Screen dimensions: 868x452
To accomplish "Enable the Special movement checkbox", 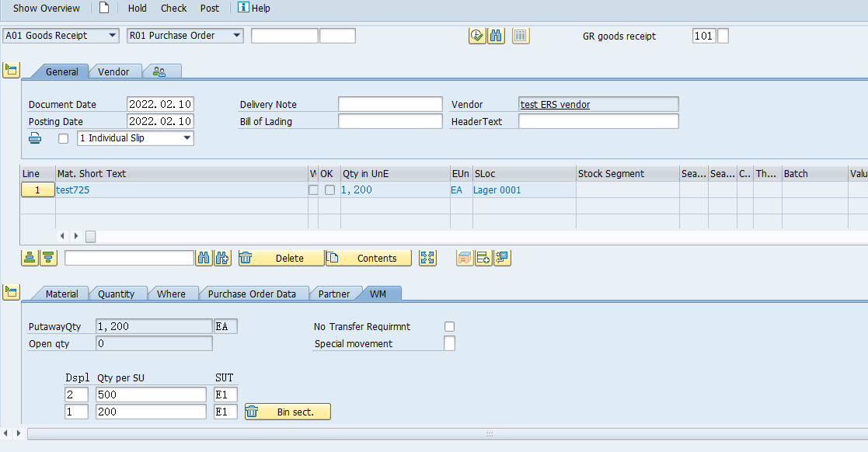I will 449,343.
